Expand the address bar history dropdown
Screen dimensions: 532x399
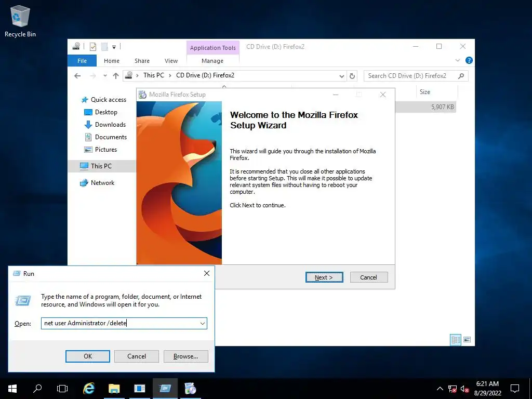342,76
